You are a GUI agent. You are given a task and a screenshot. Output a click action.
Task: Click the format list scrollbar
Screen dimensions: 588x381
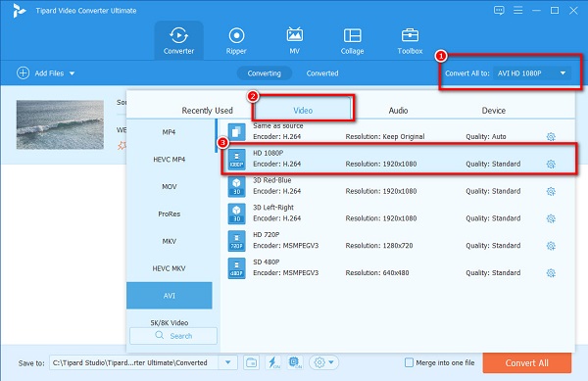click(216, 135)
